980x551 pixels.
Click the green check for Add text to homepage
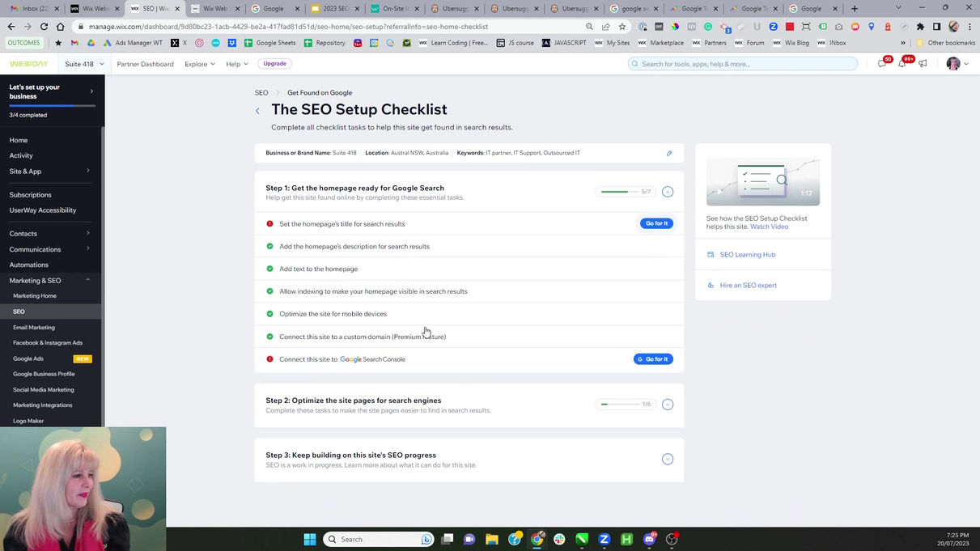point(269,269)
